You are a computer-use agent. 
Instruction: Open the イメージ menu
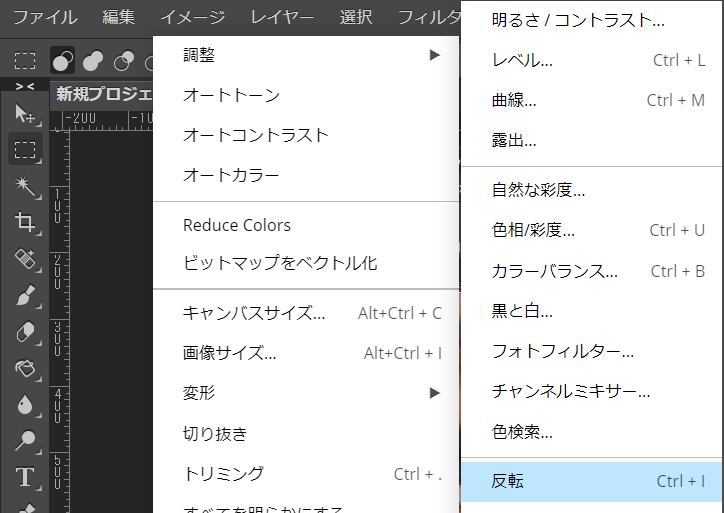(193, 18)
